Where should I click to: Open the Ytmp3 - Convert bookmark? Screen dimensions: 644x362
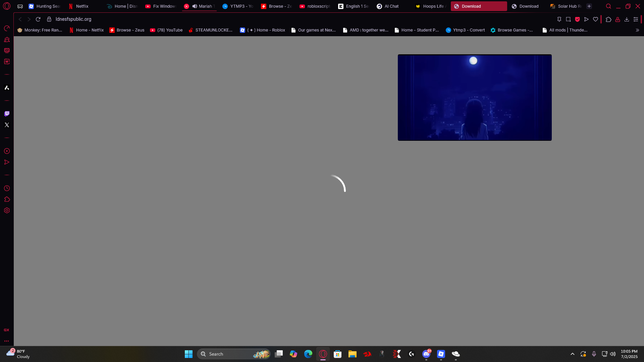point(465,30)
